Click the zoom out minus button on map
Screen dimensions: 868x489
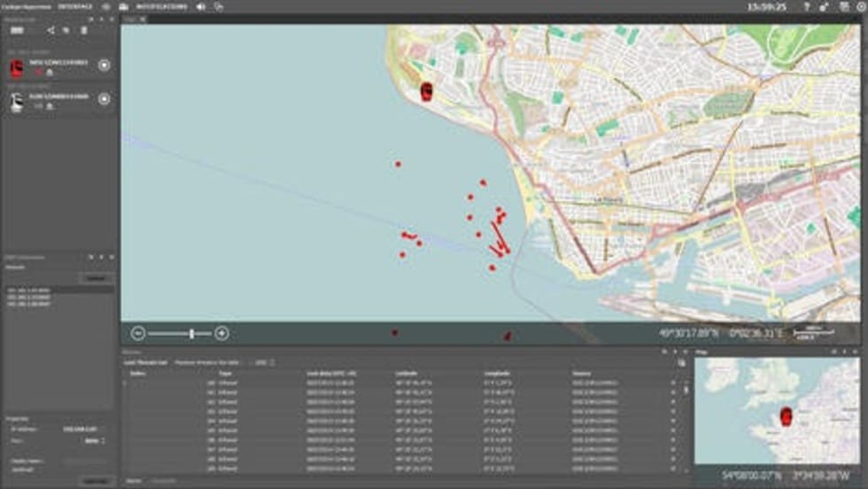(138, 333)
